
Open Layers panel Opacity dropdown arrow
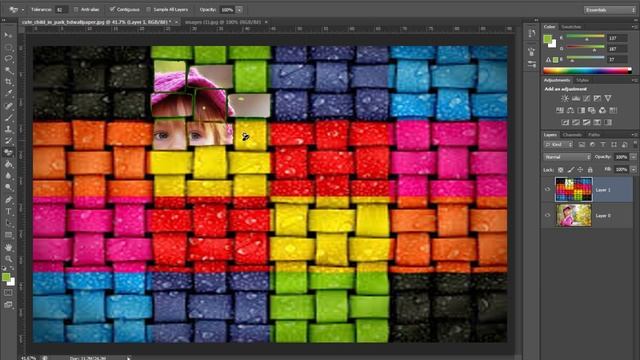633,157
